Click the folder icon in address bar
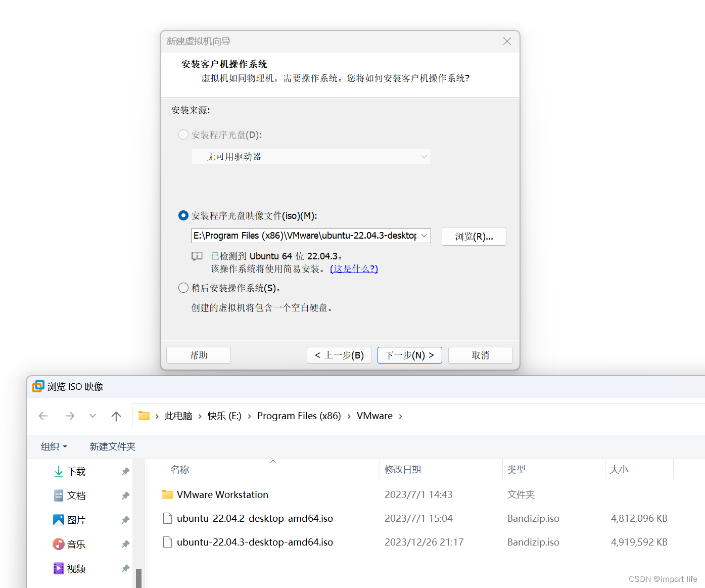This screenshot has width=705, height=588. click(144, 416)
